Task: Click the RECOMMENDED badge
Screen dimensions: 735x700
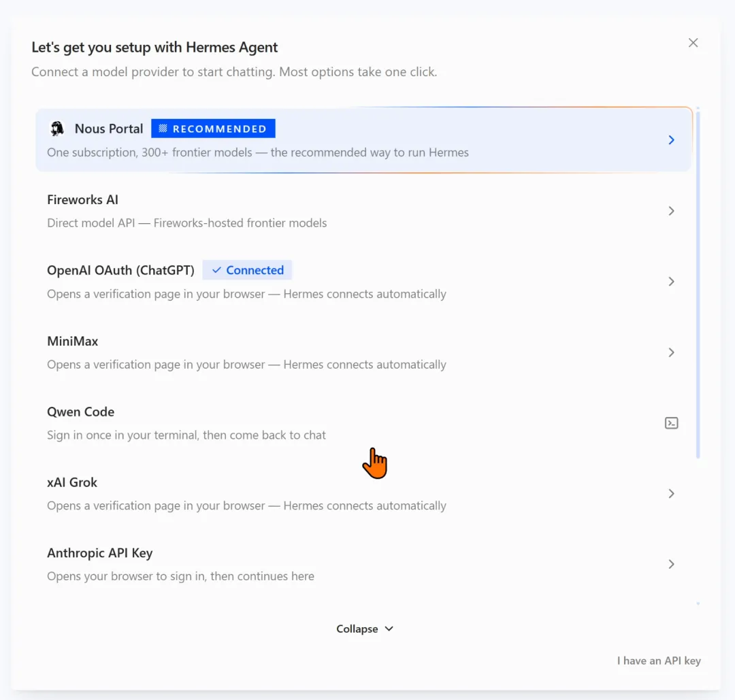Action: click(x=213, y=129)
